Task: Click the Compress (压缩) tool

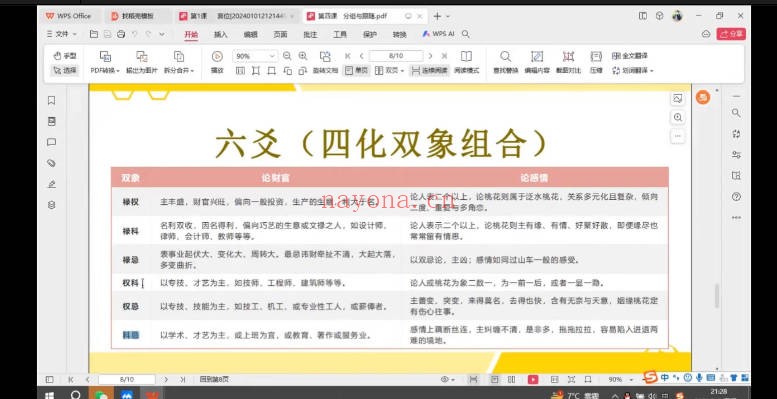Action: pyautogui.click(x=596, y=62)
